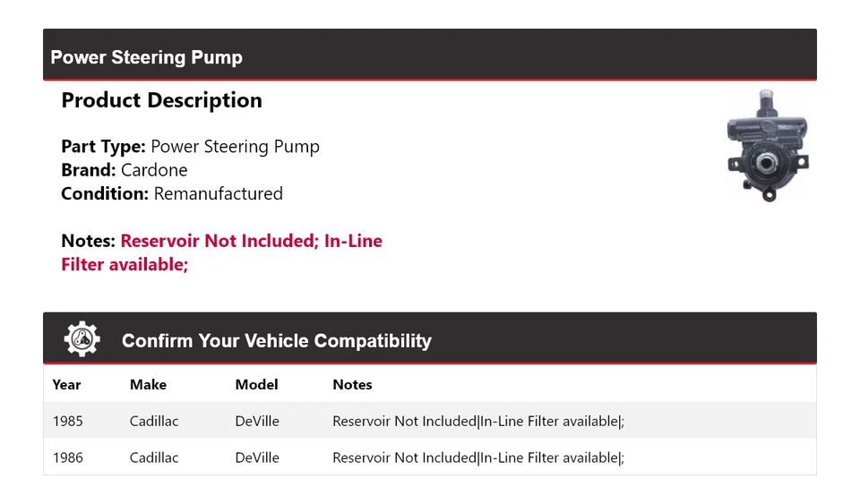Click the gear icon beside Confirm Your Vehicle Compatibility
Image resolution: width=860 pixels, height=504 pixels.
(82, 339)
